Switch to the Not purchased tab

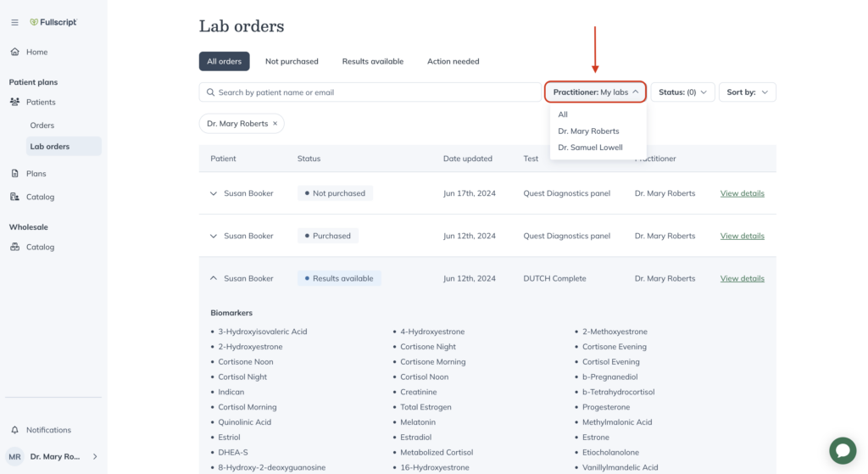click(292, 61)
